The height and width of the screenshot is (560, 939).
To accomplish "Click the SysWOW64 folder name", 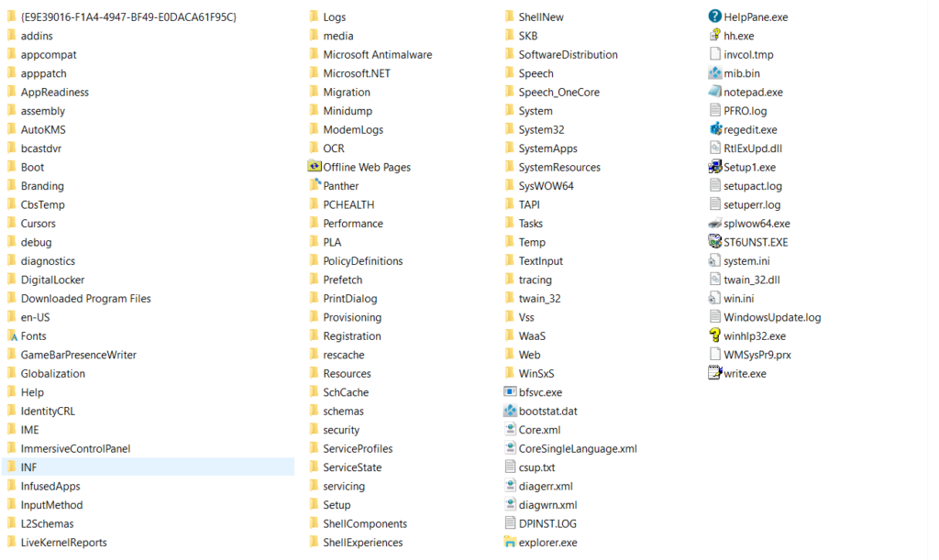I will [x=547, y=185].
